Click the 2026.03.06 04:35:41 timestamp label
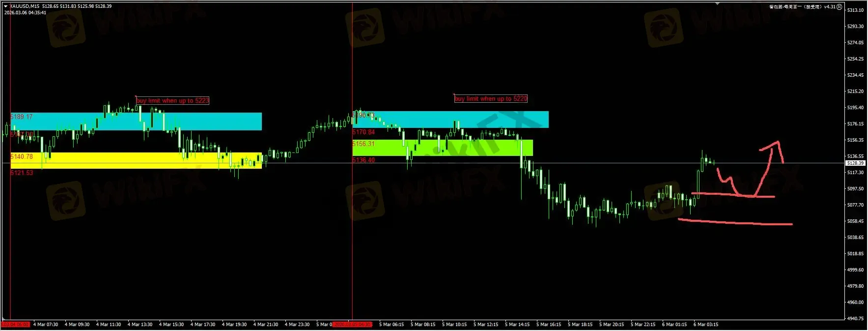868x331 pixels. pyautogui.click(x=25, y=13)
